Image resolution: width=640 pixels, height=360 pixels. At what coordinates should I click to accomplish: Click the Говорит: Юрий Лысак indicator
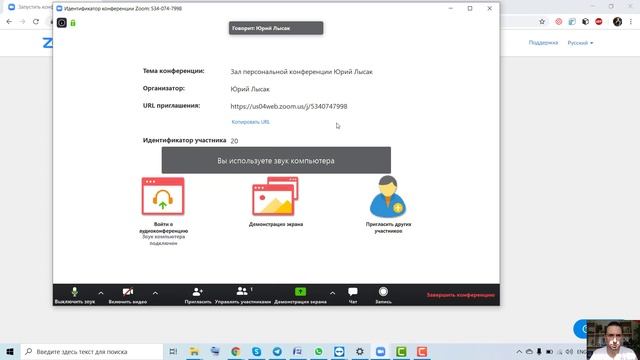[x=276, y=28]
